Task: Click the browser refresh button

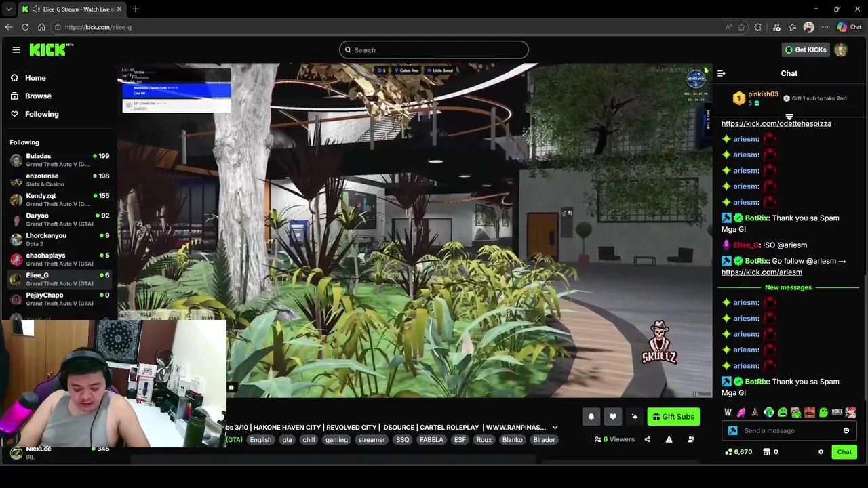Action: (x=25, y=27)
